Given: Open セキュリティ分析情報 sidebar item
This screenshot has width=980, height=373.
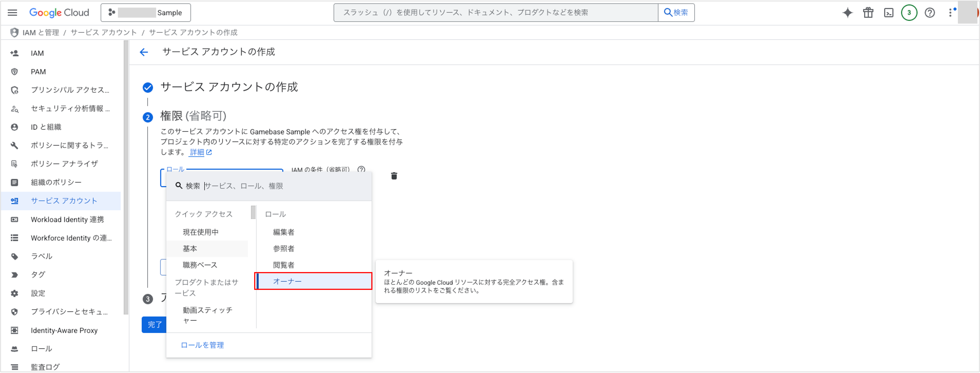Looking at the screenshot, I should [61, 109].
